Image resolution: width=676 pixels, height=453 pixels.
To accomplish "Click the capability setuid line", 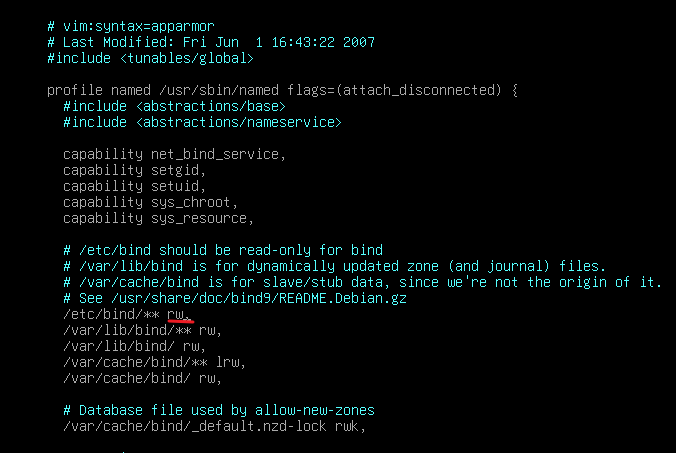I will click(135, 186).
